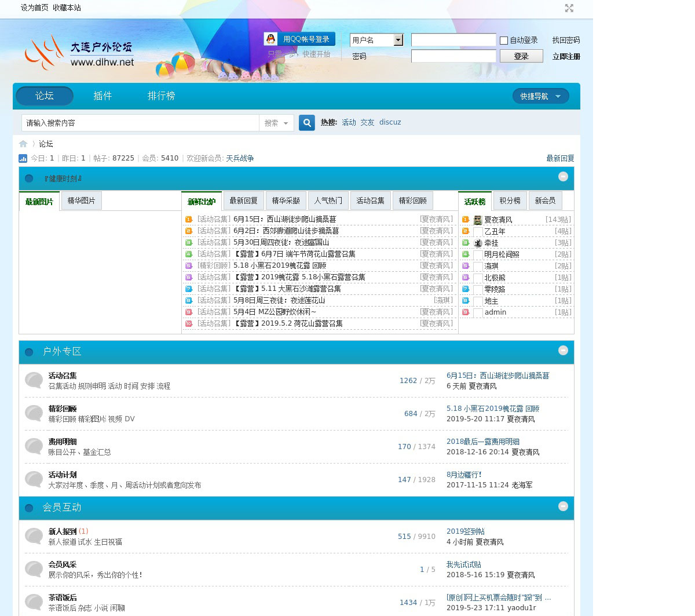This screenshot has width=695, height=616.
Task: Open the 用户名 login type dropdown
Action: point(398,40)
